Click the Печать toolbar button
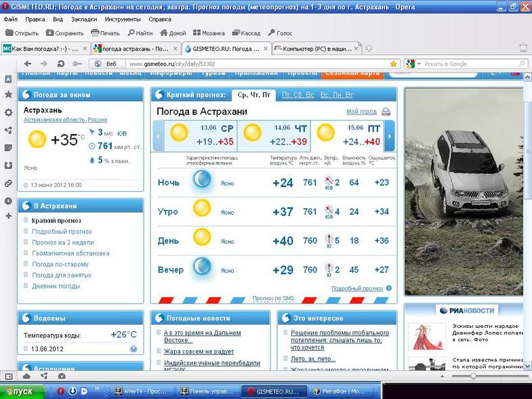Screen dimensions: 532x399 [105, 33]
